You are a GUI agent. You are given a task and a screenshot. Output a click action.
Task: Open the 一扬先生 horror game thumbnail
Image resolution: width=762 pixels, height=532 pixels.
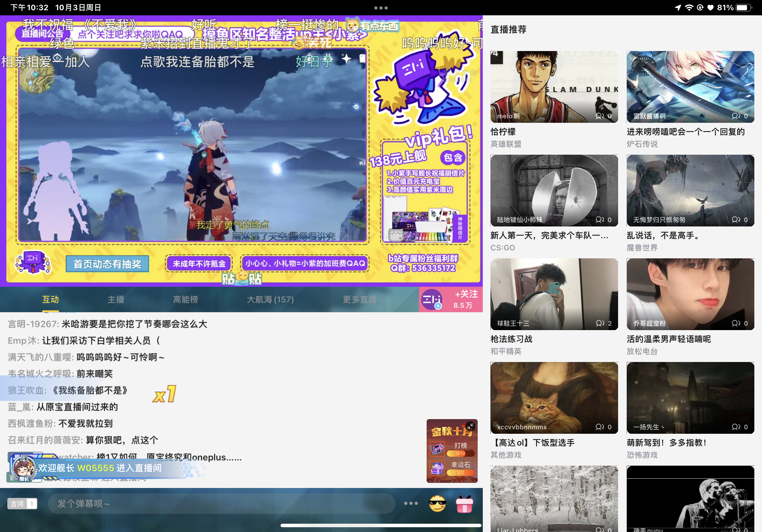tap(690, 398)
